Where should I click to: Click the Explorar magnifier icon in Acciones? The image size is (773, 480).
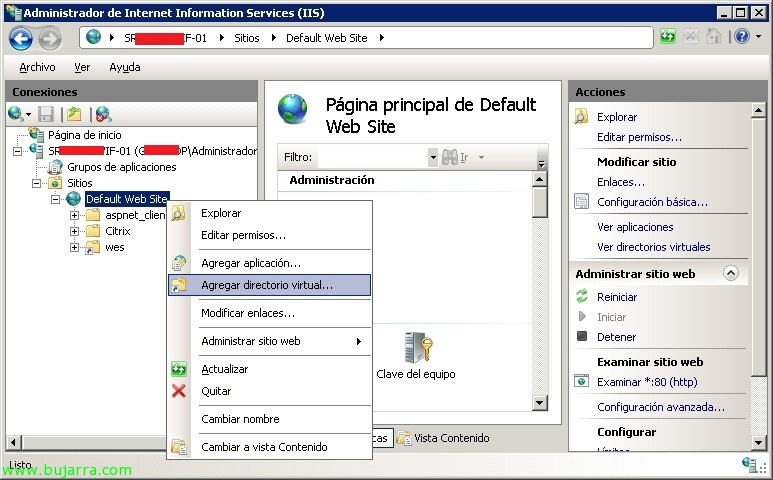click(581, 116)
